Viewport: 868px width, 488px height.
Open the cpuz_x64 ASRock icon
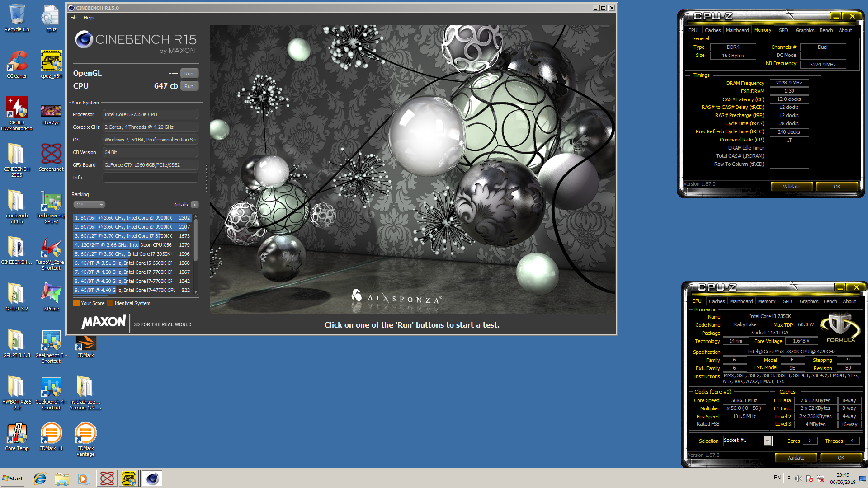(51, 65)
